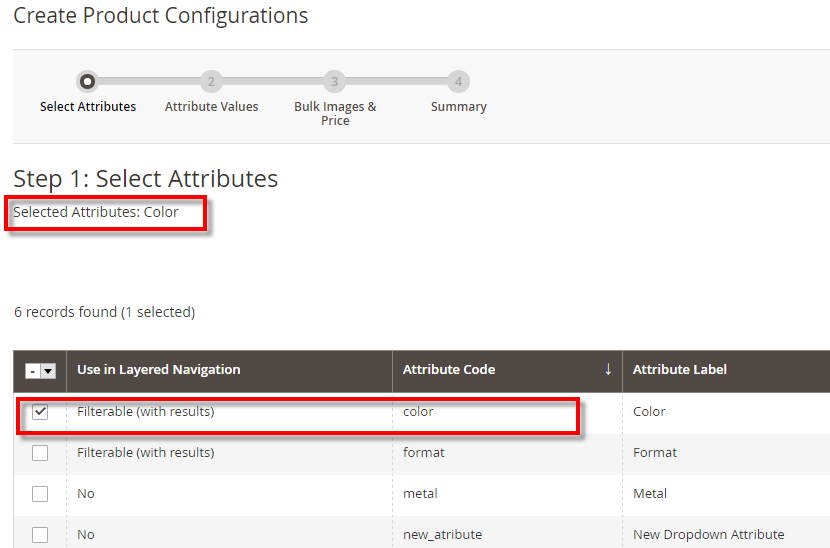
Task: Uncheck the color attribute checkbox
Action: (x=40, y=412)
